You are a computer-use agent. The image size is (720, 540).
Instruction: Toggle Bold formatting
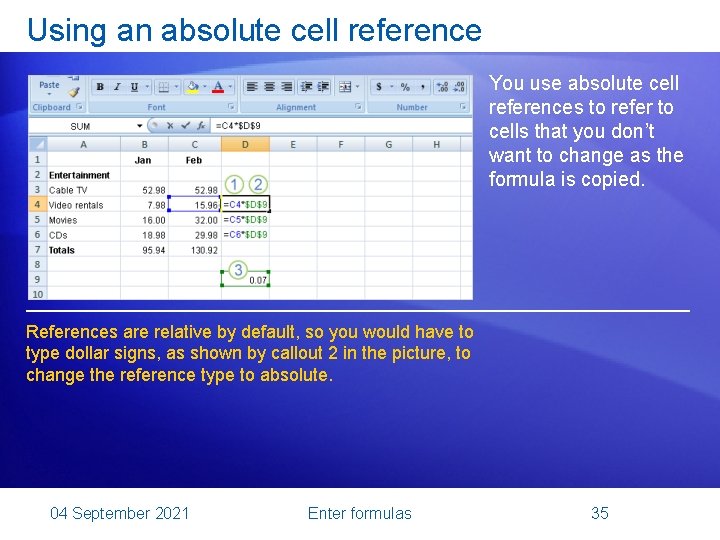(x=100, y=87)
